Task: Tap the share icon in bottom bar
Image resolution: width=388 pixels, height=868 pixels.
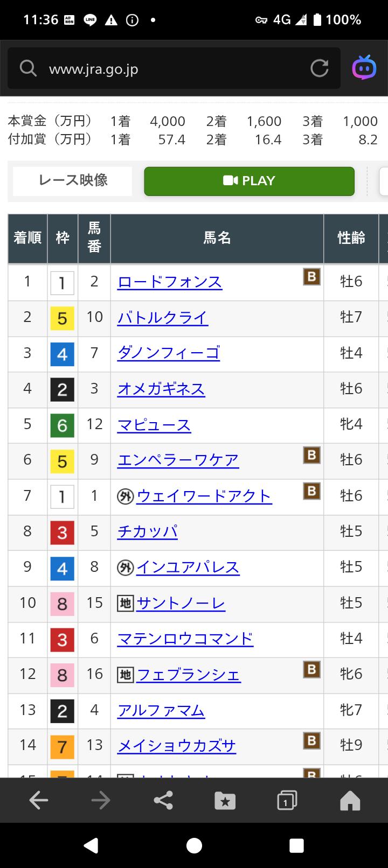Action: point(163,801)
